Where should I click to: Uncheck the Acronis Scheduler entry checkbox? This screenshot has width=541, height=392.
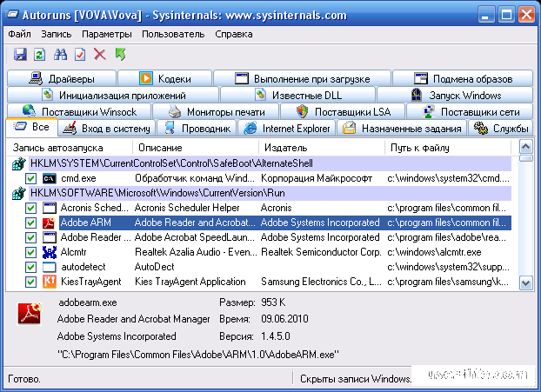(30, 208)
